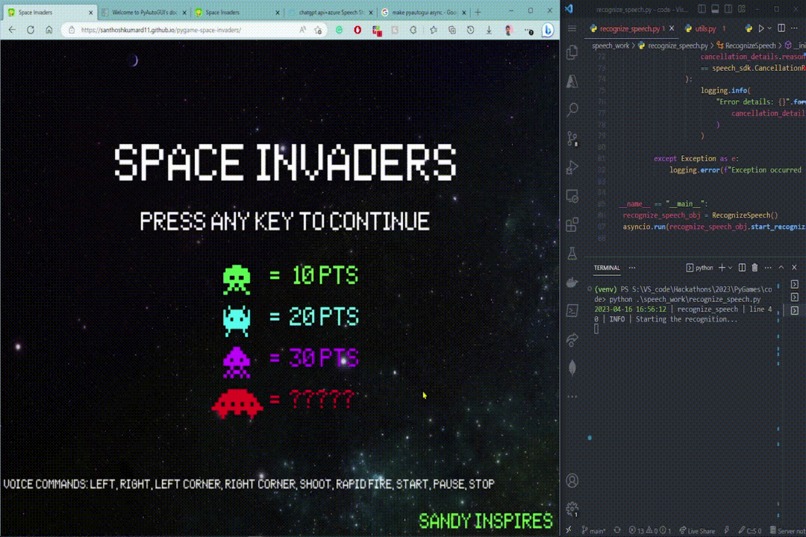
Task: Maximize the terminal panel with the chevron
Action: (781, 268)
